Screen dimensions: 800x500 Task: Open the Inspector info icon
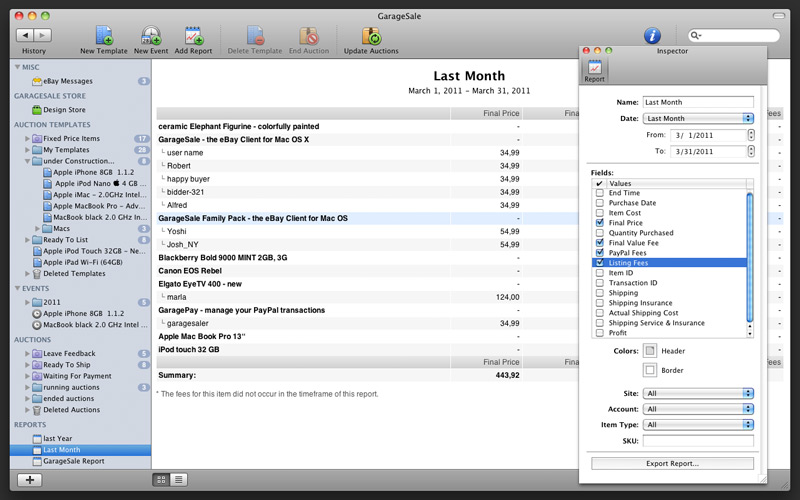pos(652,35)
